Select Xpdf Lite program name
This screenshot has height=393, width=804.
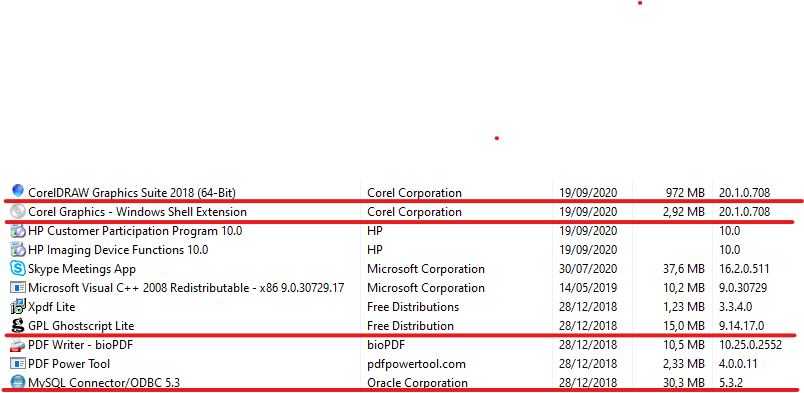(52, 307)
